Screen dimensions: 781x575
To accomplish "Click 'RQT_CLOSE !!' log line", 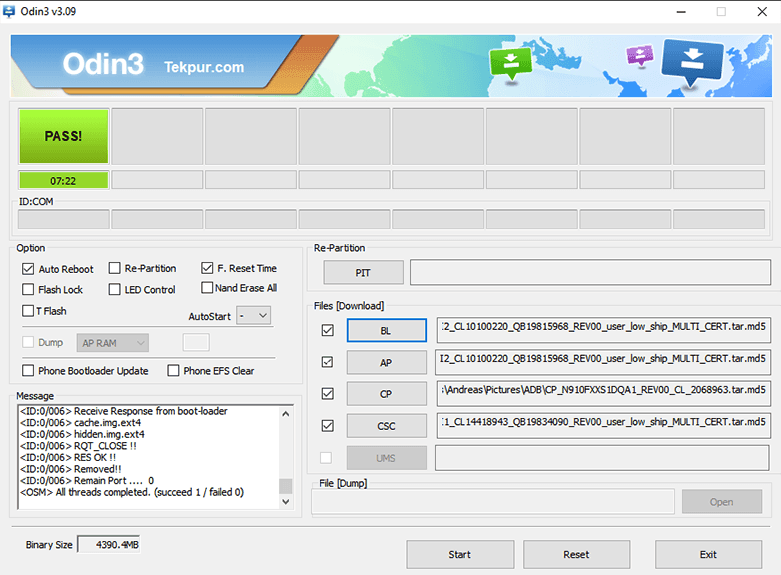I will pyautogui.click(x=78, y=445).
